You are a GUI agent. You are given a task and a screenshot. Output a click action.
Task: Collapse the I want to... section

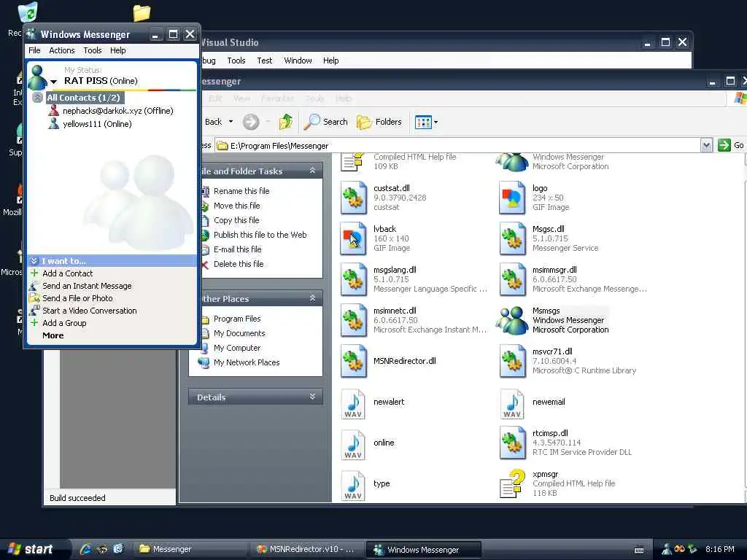click(34, 261)
